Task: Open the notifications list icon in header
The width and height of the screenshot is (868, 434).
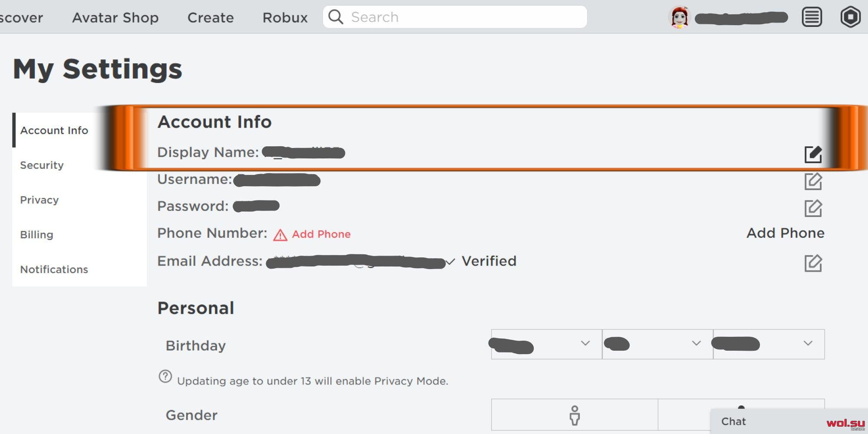Action: coord(812,17)
